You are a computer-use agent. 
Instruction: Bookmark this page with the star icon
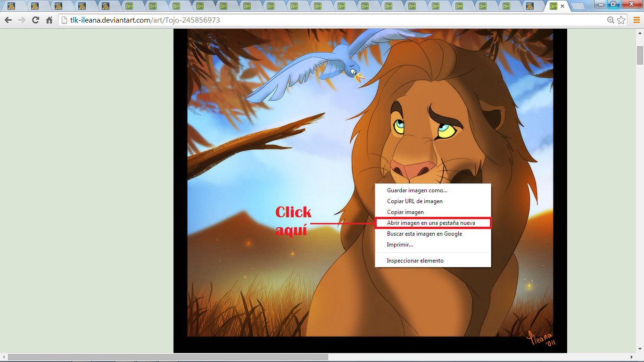coord(621,20)
